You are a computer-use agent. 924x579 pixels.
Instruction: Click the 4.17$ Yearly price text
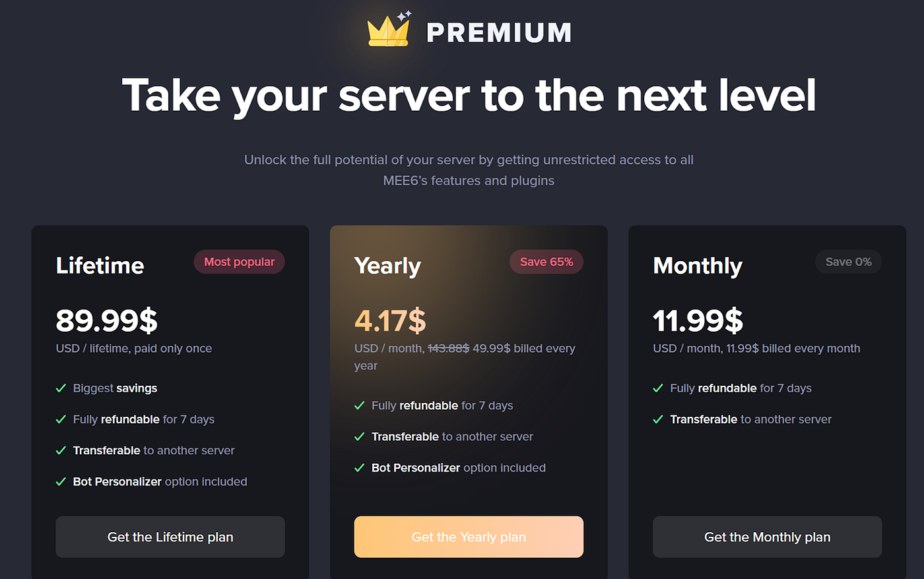pyautogui.click(x=391, y=320)
